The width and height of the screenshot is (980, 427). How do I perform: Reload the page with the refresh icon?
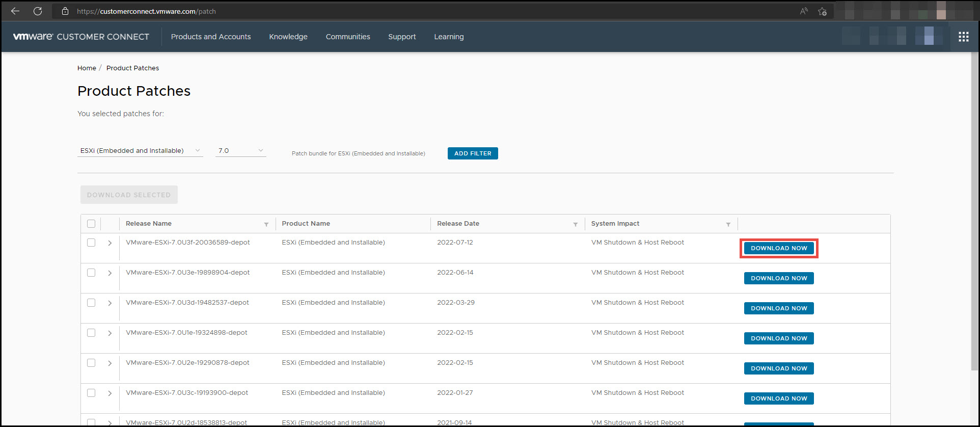38,11
